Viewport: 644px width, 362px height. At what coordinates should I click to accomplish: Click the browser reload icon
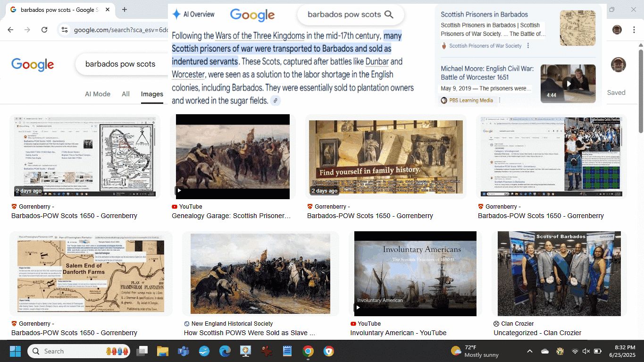click(x=44, y=30)
